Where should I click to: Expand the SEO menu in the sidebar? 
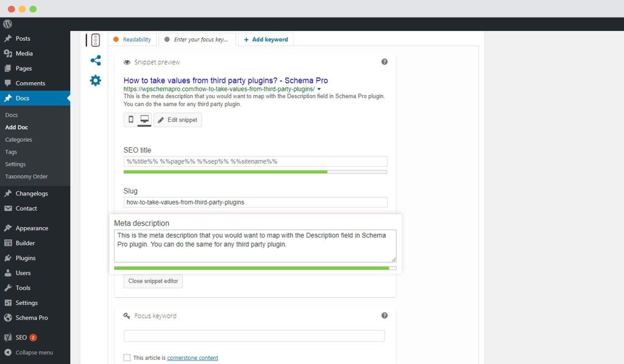(x=20, y=337)
